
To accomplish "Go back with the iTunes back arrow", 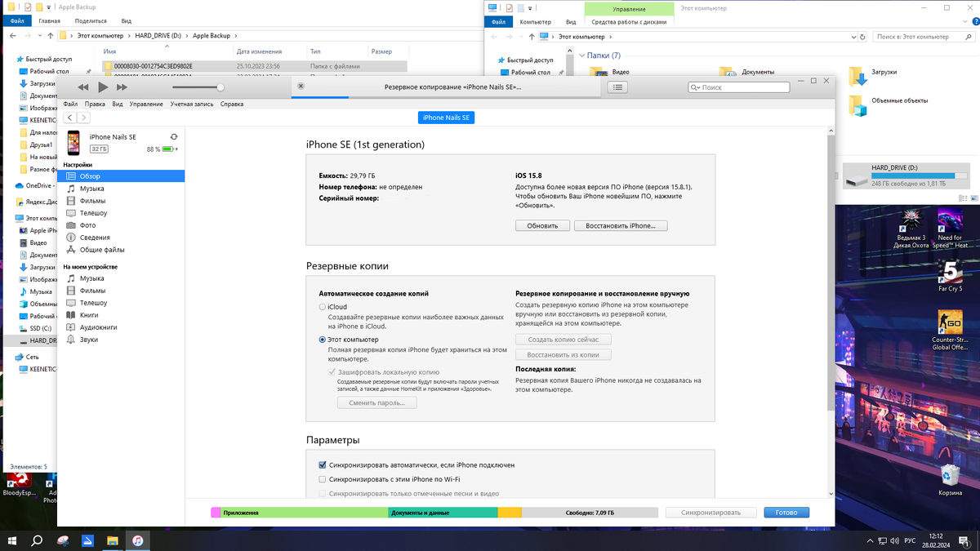I will pyautogui.click(x=70, y=118).
